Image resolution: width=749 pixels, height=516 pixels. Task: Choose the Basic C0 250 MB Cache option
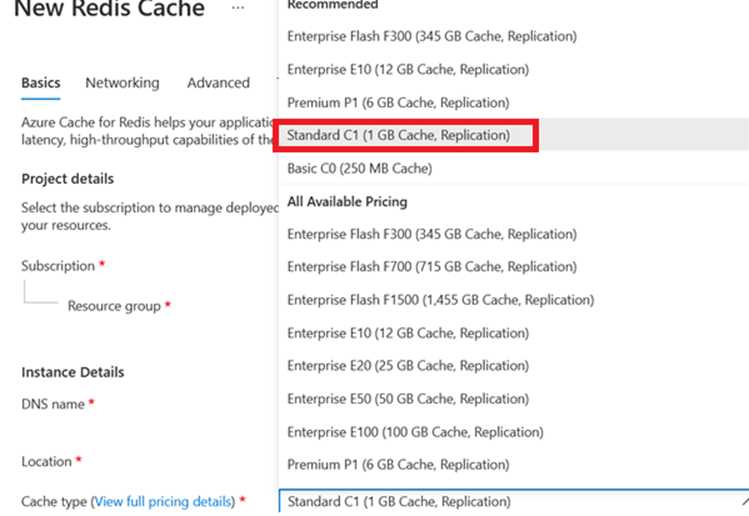pos(359,168)
